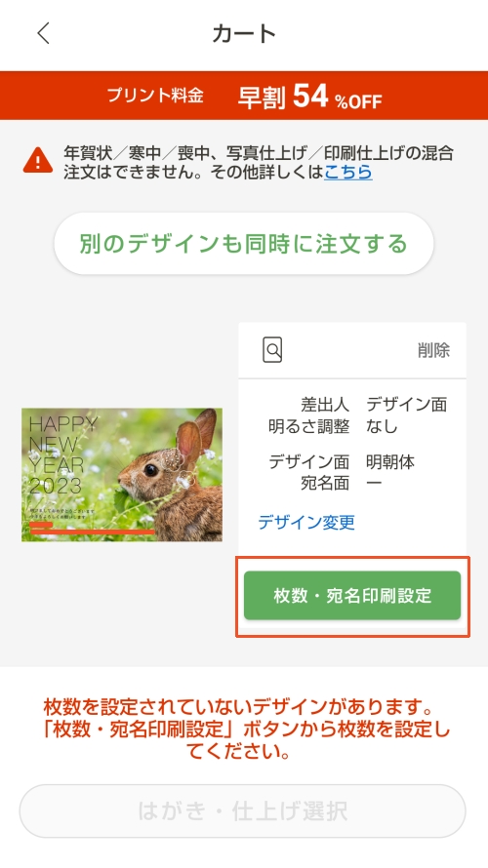Click the red warning triangle icon
Image resolution: width=488 pixels, height=868 pixels.
click(38, 161)
